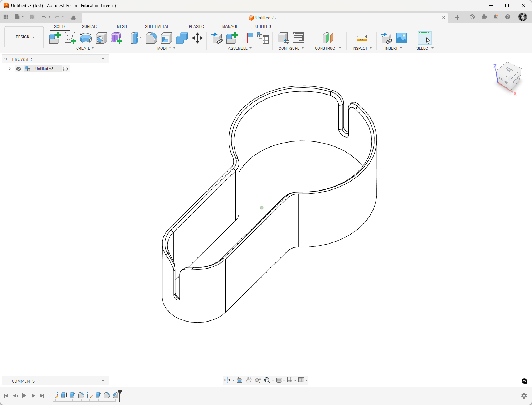Switch to the SHEET METAL tab

(x=157, y=26)
